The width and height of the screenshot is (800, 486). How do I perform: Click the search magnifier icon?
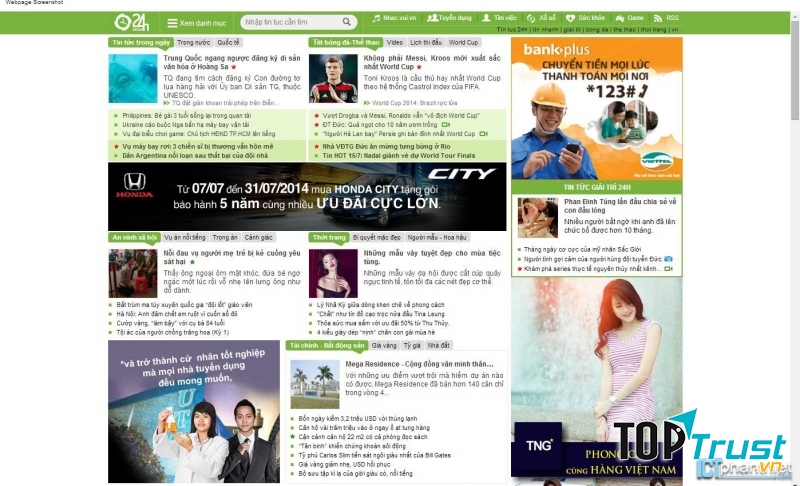click(x=346, y=22)
